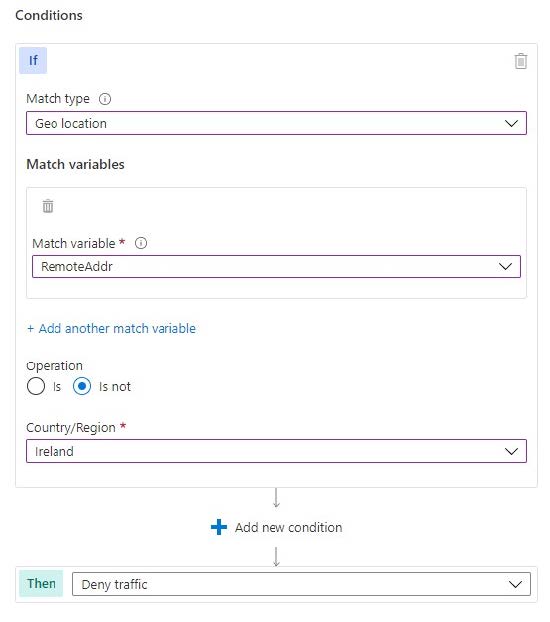Expand the Ireland field using its chevron
The height and width of the screenshot is (622, 550).
click(511, 451)
